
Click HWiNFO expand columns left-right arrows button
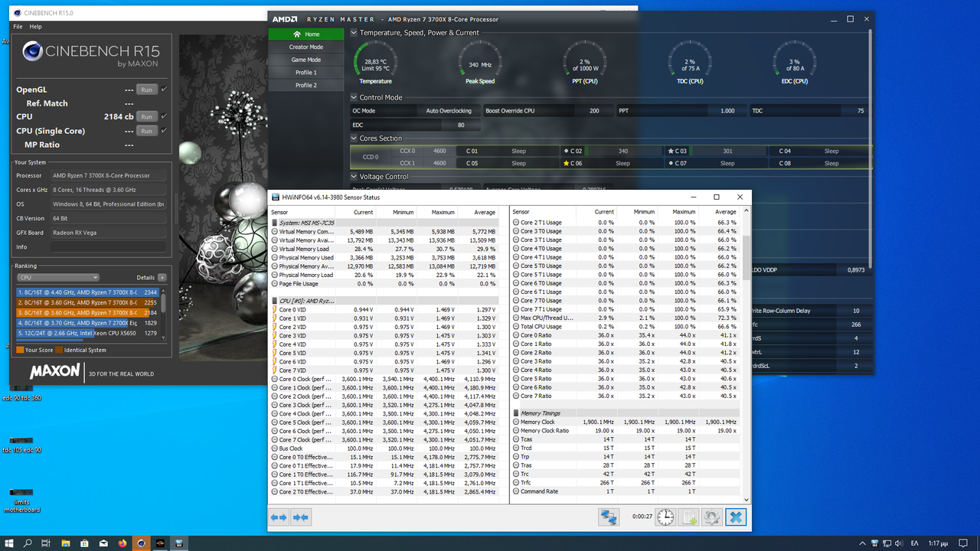[279, 518]
